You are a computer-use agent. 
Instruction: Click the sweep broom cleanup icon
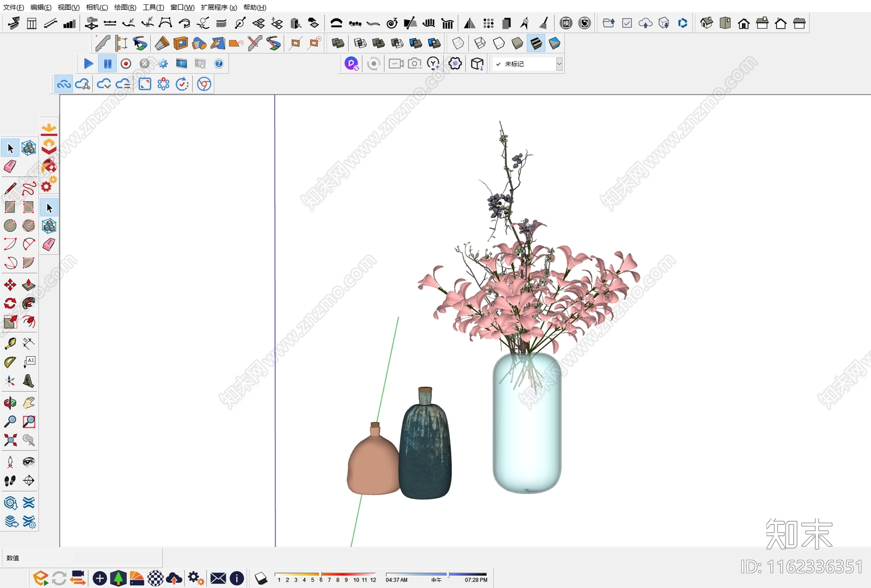[543, 23]
